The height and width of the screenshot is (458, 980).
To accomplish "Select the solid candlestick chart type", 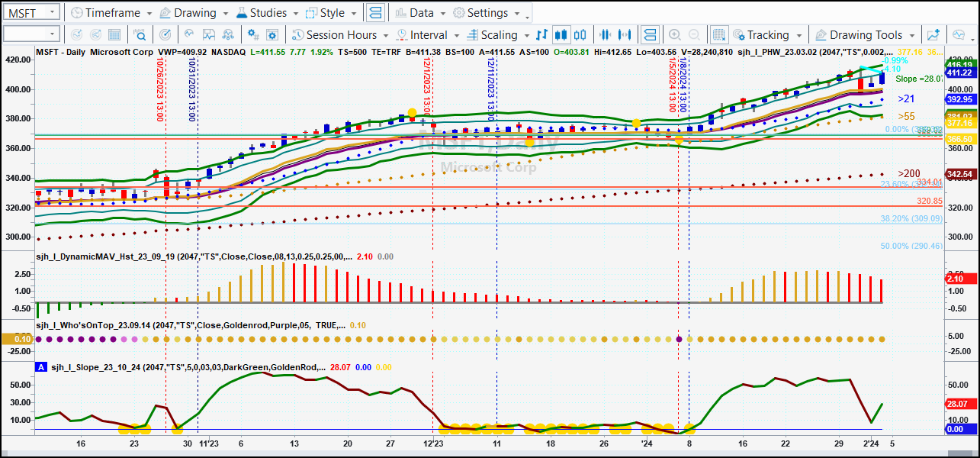I will [561, 35].
